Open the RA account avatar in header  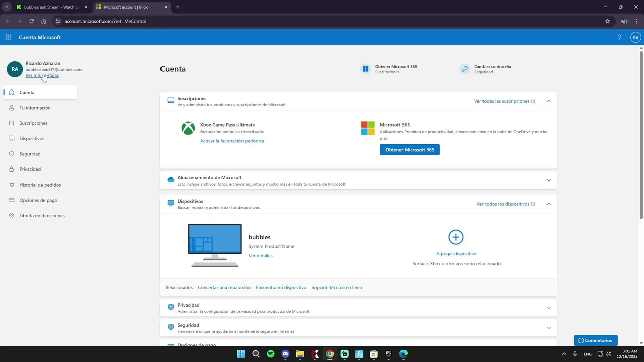[636, 37]
